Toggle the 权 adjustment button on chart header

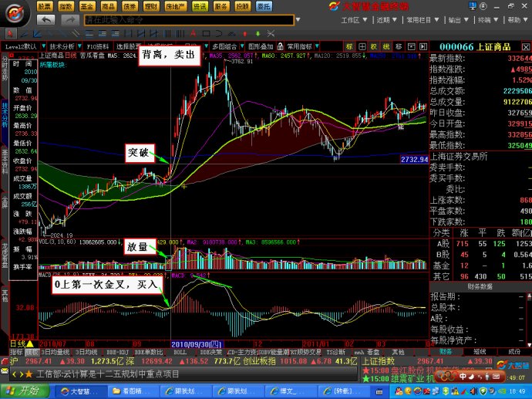pos(373,46)
